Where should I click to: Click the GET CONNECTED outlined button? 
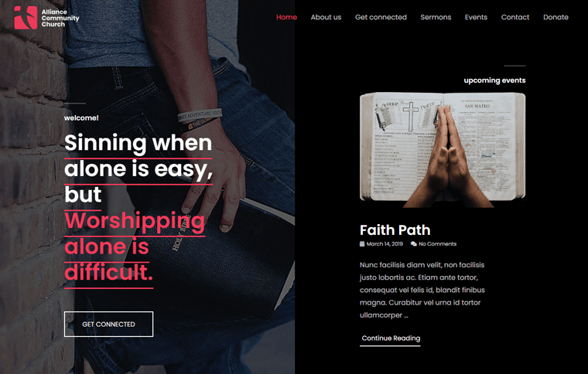pyautogui.click(x=109, y=325)
